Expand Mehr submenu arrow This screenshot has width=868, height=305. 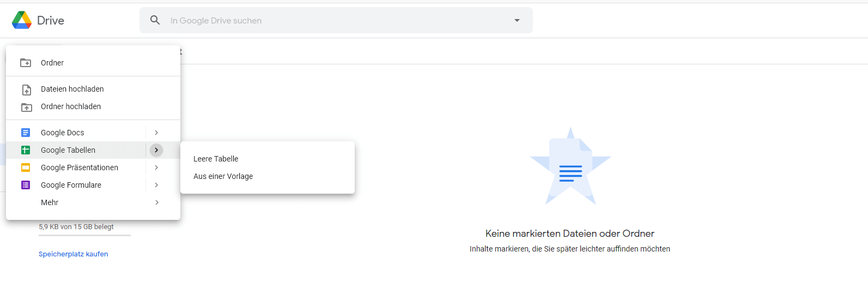point(157,202)
